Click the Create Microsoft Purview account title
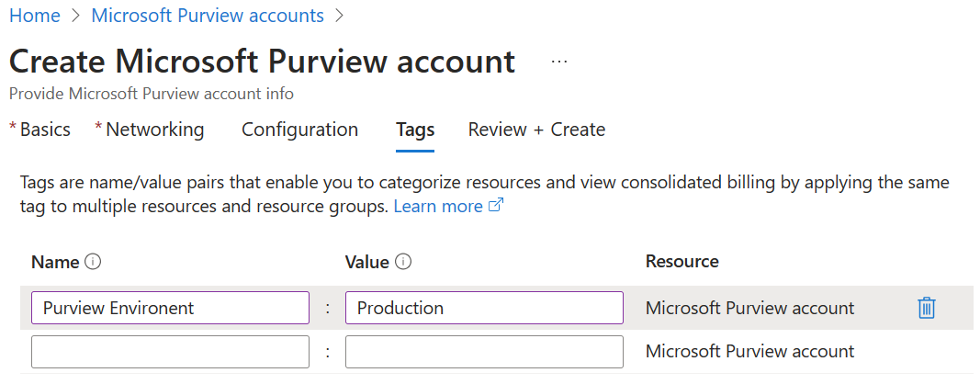The height and width of the screenshot is (384, 980). [x=262, y=62]
